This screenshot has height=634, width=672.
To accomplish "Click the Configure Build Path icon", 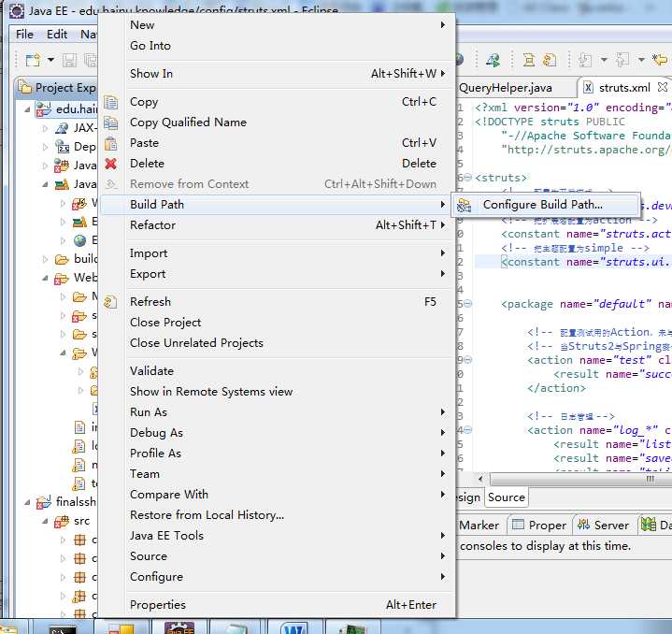I will pyautogui.click(x=464, y=206).
